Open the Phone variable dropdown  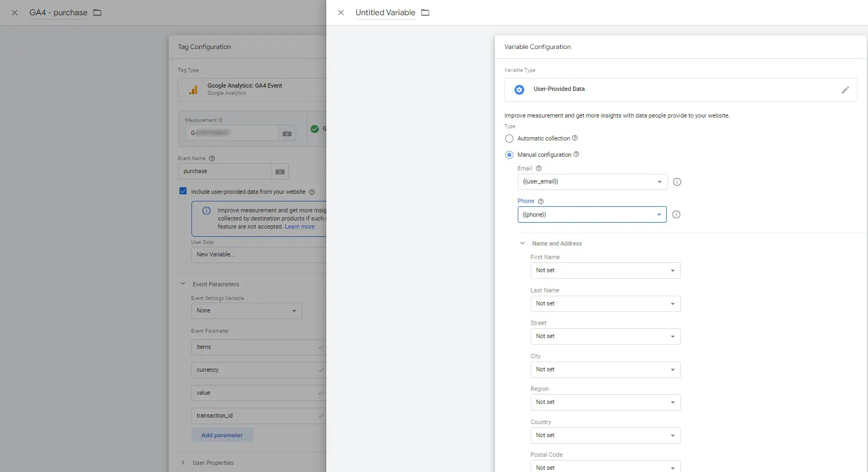[x=592, y=214]
